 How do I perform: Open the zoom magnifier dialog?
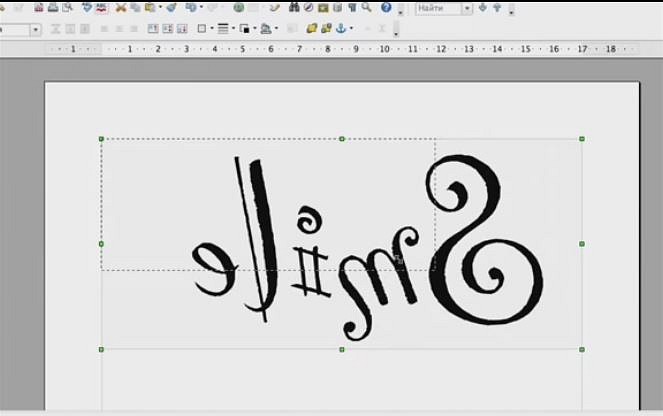click(x=366, y=7)
